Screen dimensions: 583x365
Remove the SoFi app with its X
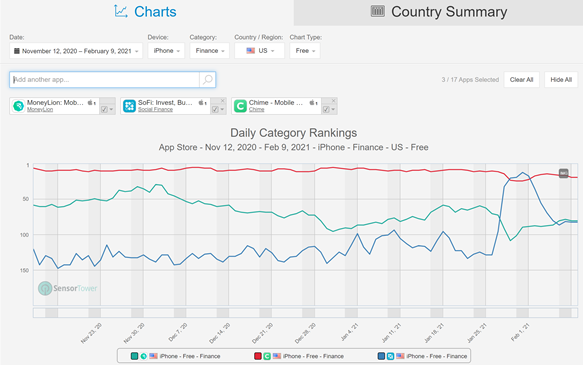222,101
